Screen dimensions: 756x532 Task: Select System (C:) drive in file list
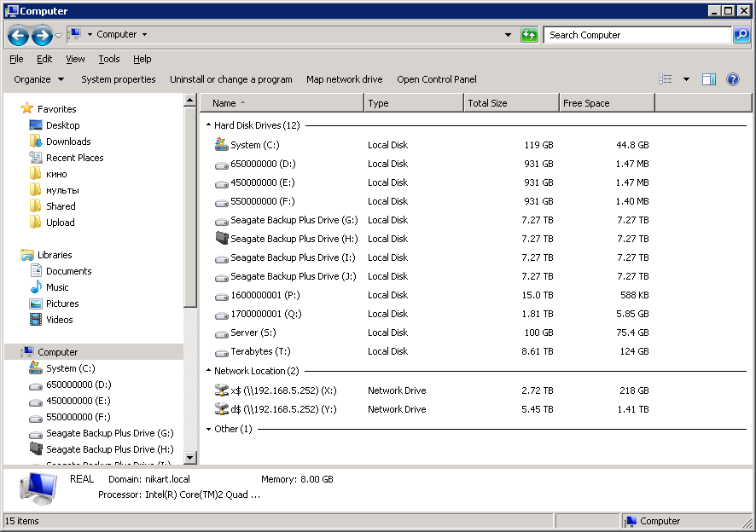(254, 145)
